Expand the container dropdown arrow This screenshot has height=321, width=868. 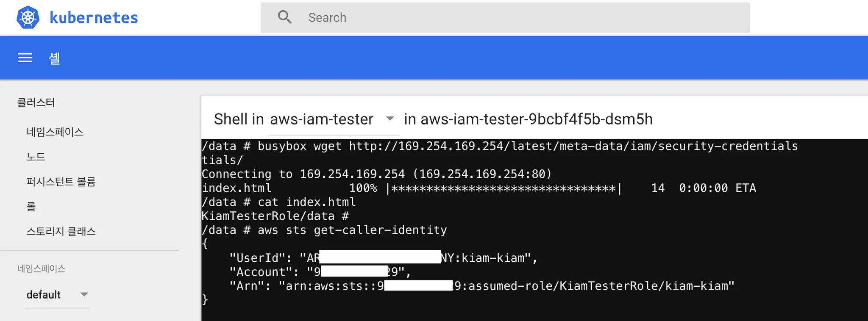click(x=390, y=119)
